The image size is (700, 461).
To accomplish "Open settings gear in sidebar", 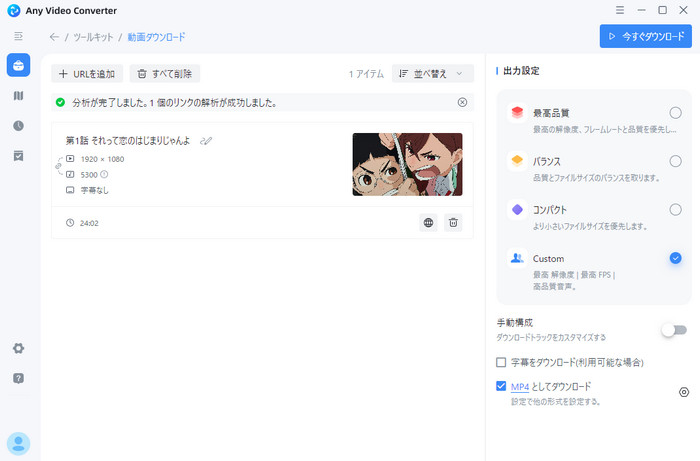I will click(18, 348).
